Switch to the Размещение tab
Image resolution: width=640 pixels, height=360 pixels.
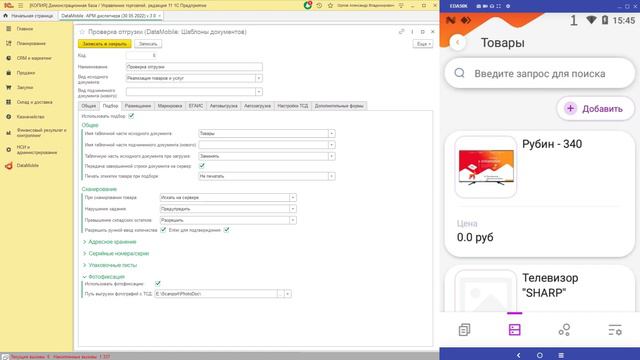coord(138,106)
